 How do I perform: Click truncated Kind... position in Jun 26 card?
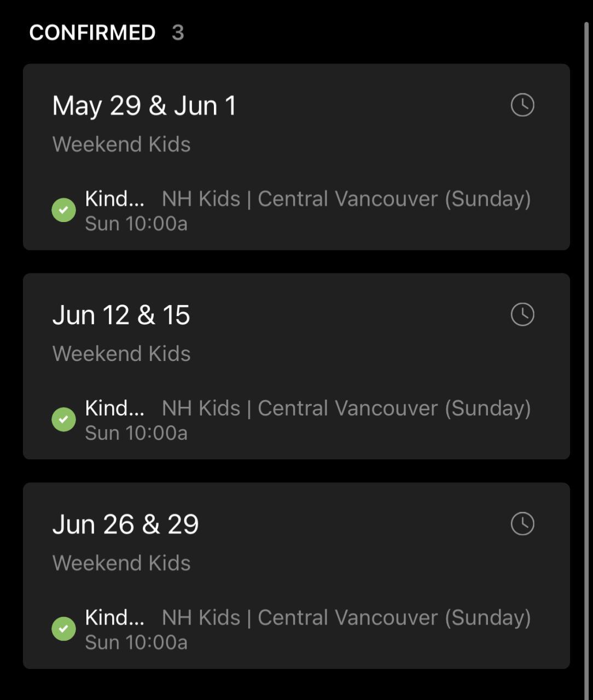[115, 617]
